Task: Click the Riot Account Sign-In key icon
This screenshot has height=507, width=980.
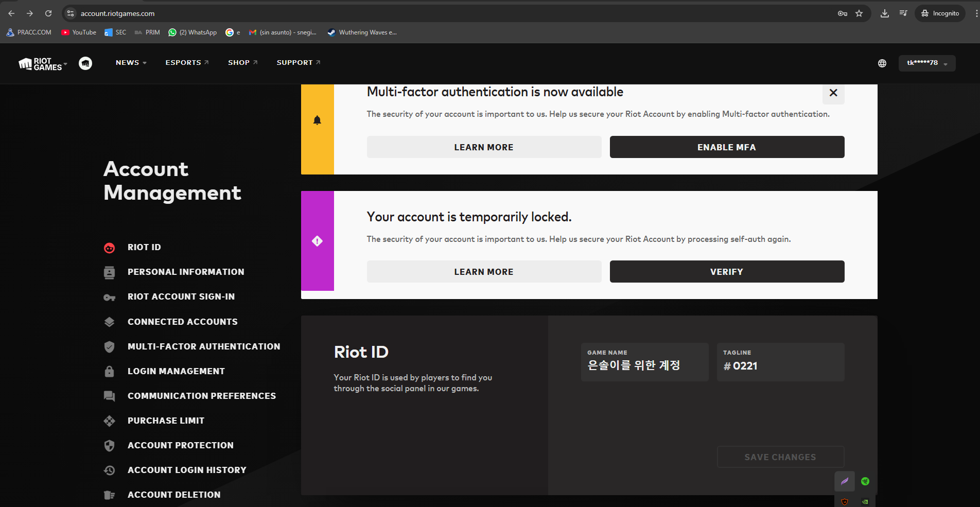Action: coord(110,297)
